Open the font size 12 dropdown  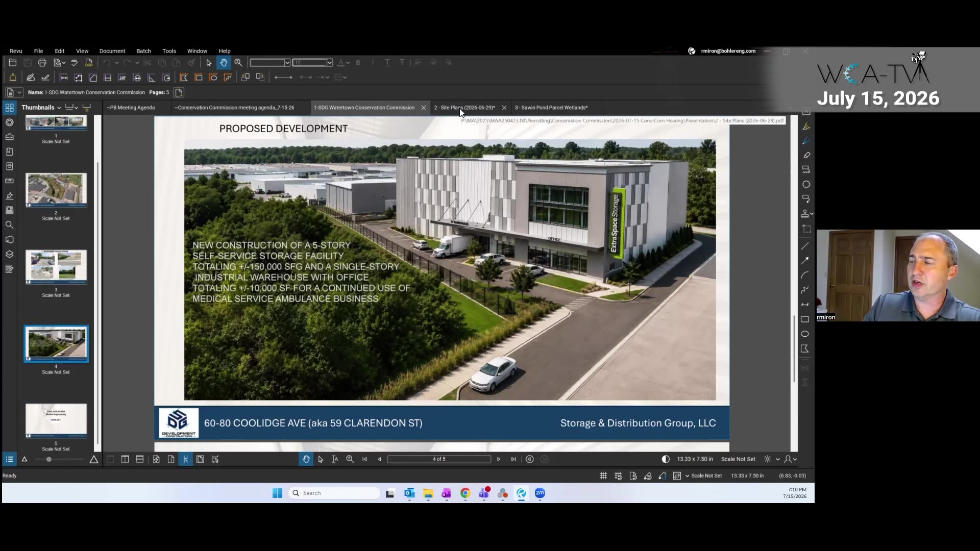[x=330, y=63]
